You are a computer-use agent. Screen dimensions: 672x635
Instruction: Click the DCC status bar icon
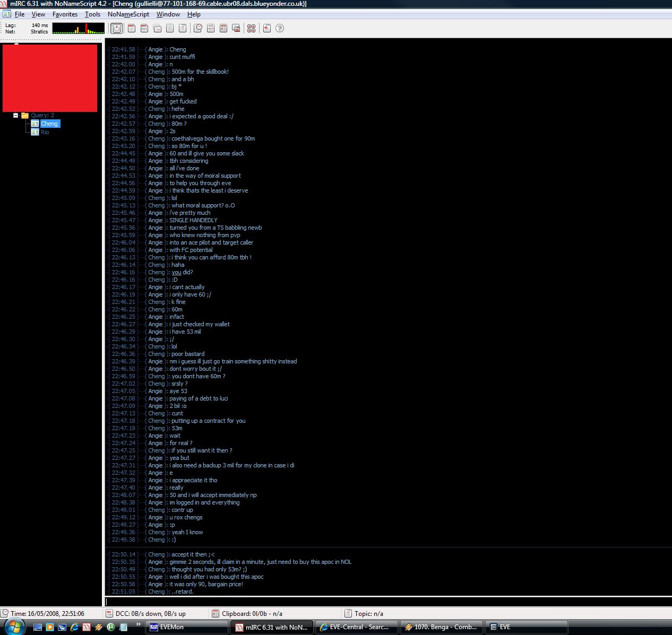click(x=110, y=613)
